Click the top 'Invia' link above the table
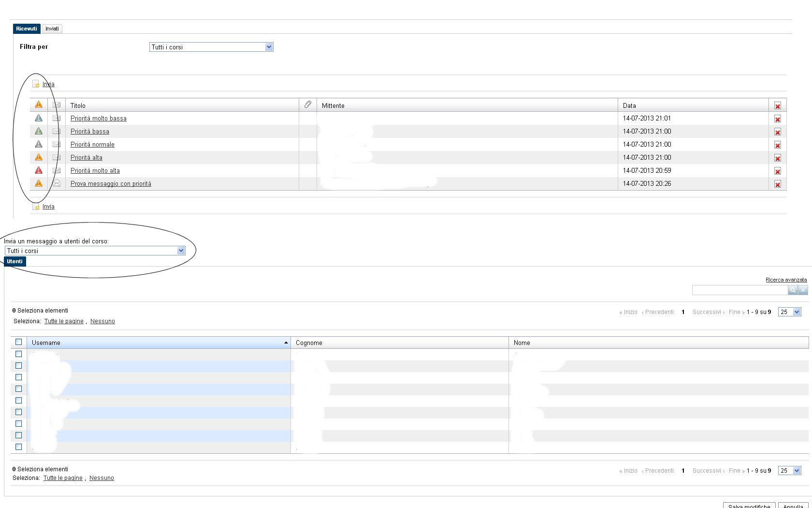This screenshot has width=812, height=508. click(48, 84)
